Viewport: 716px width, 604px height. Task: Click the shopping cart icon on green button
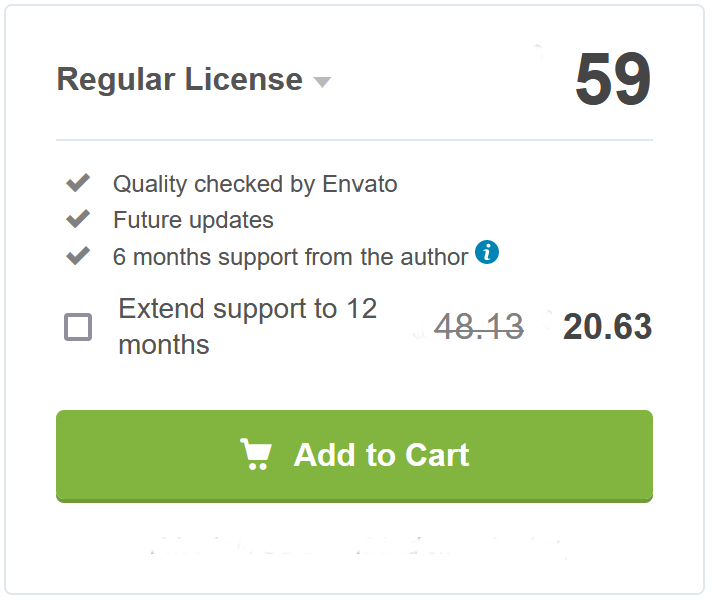[x=256, y=455]
